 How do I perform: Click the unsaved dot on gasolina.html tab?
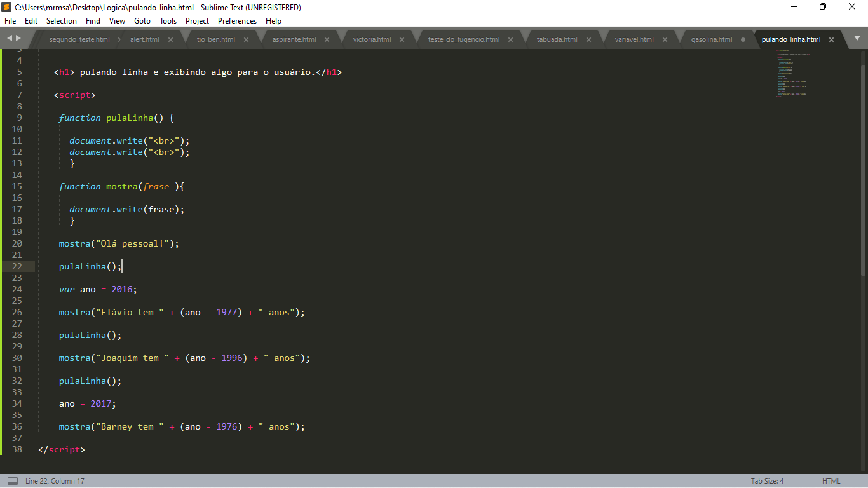(x=743, y=39)
